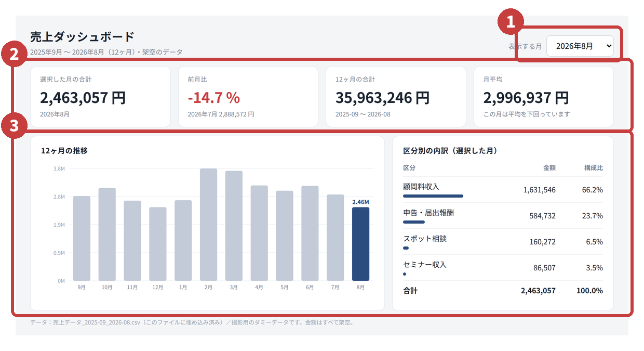Click the 11月 bar in 12ヶ月の推移

click(132, 241)
